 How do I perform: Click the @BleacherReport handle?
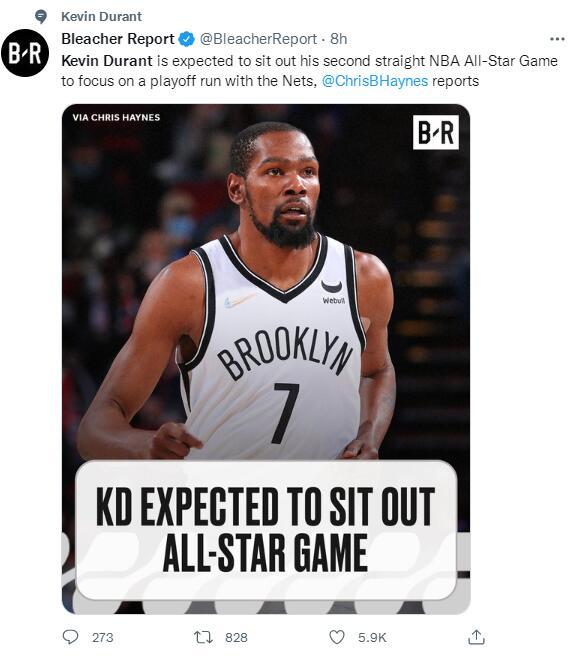(x=258, y=39)
